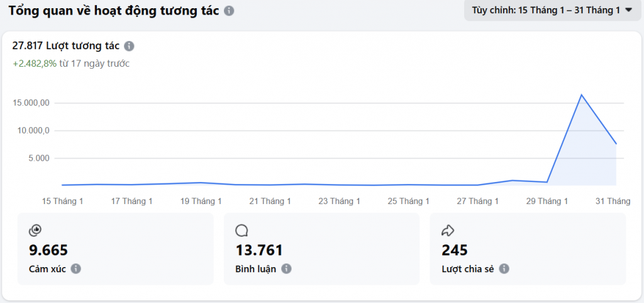Image resolution: width=644 pixels, height=303 pixels.
Task: Click the 13.761 Bình luận value
Action: [258, 250]
